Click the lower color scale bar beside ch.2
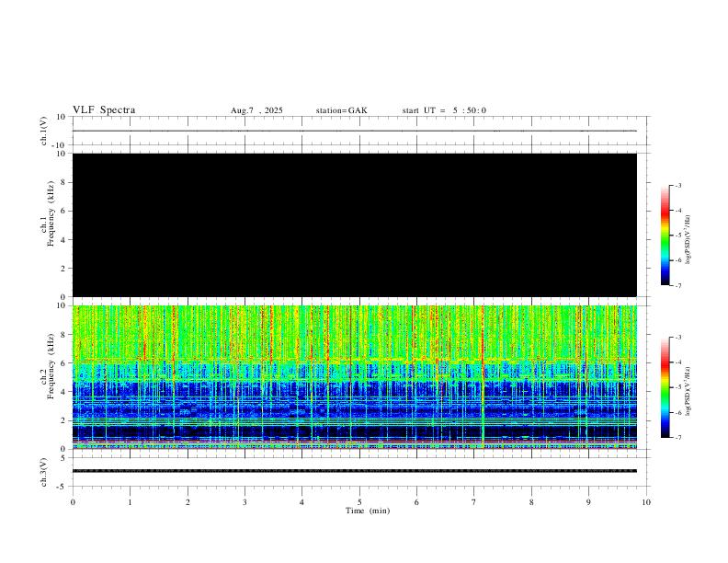 pyautogui.click(x=665, y=387)
